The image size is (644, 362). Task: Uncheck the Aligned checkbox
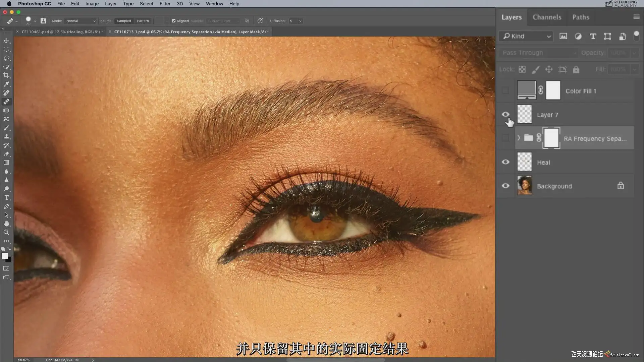click(174, 21)
